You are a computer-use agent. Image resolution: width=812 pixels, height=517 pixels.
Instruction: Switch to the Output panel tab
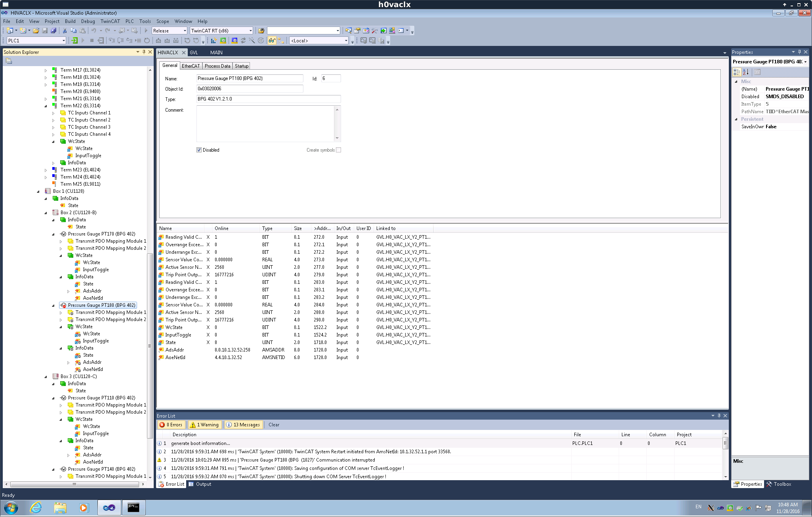pos(200,484)
